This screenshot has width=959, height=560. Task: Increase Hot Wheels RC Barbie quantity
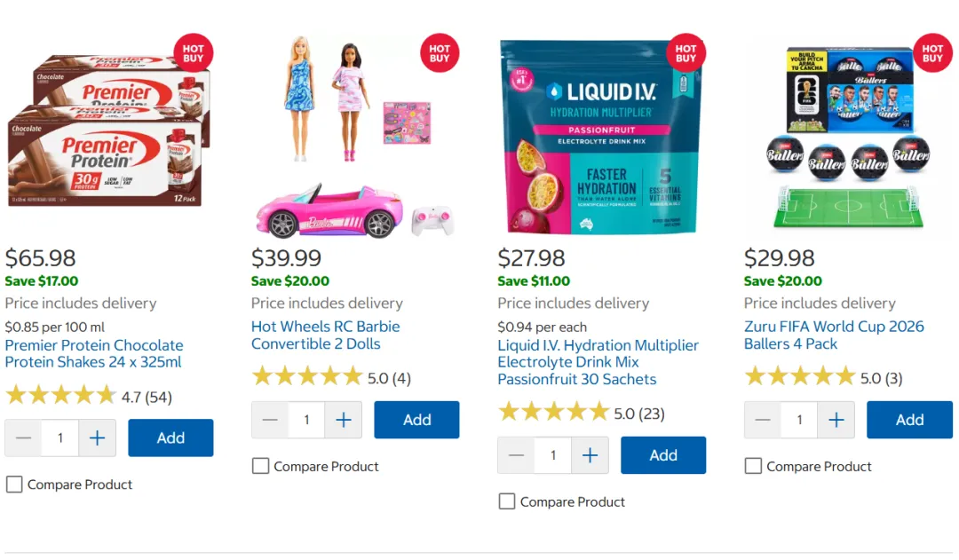(x=344, y=420)
